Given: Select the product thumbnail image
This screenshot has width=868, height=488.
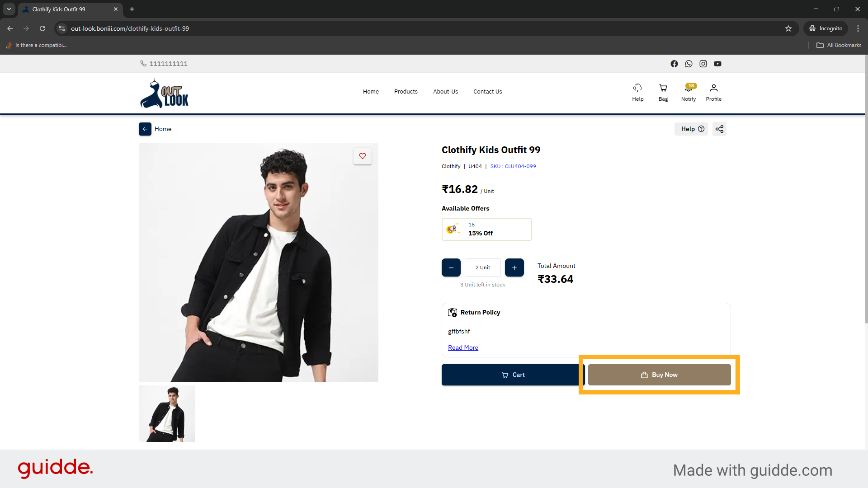Looking at the screenshot, I should (x=167, y=413).
